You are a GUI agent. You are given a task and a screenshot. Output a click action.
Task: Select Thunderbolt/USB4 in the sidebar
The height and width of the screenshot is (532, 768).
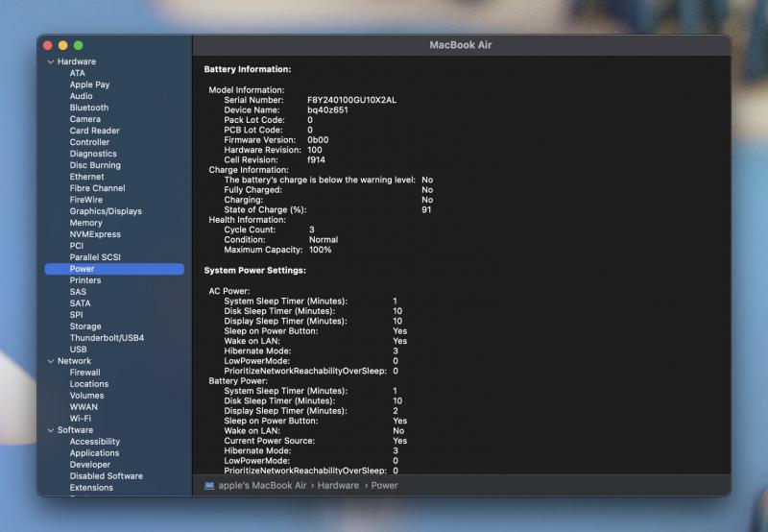coord(107,338)
